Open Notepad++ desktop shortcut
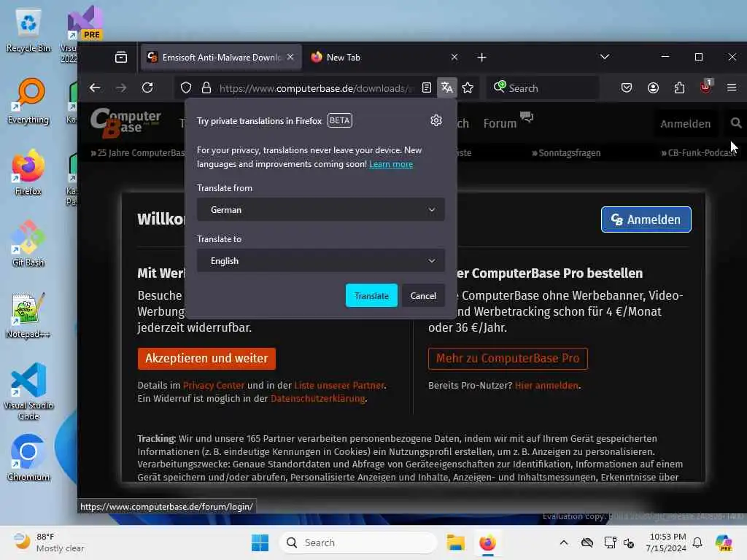 [x=28, y=316]
